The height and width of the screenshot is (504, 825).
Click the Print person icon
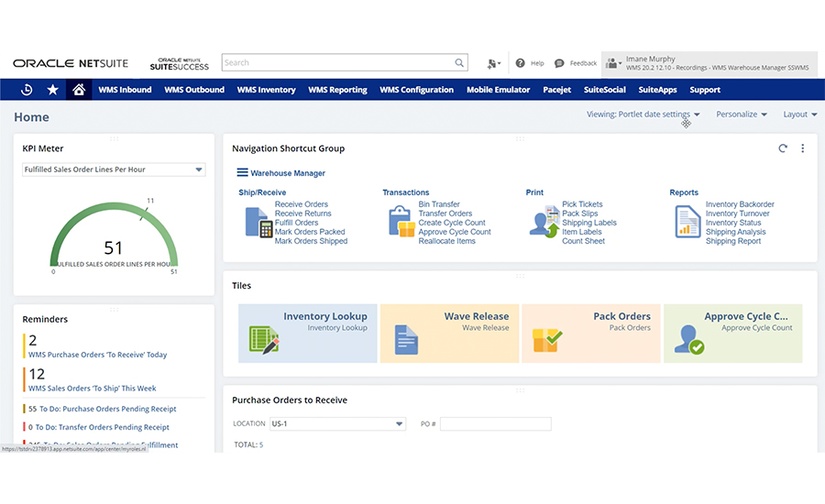544,222
